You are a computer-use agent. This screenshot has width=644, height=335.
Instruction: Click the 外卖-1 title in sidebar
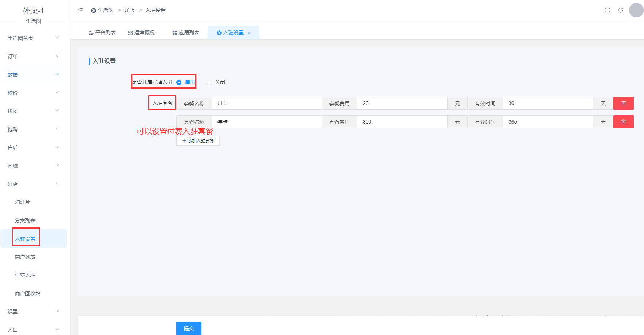[33, 11]
